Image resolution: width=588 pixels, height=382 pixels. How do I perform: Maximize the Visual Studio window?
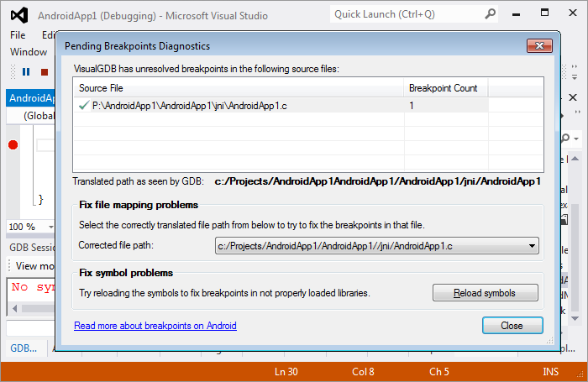tap(544, 13)
